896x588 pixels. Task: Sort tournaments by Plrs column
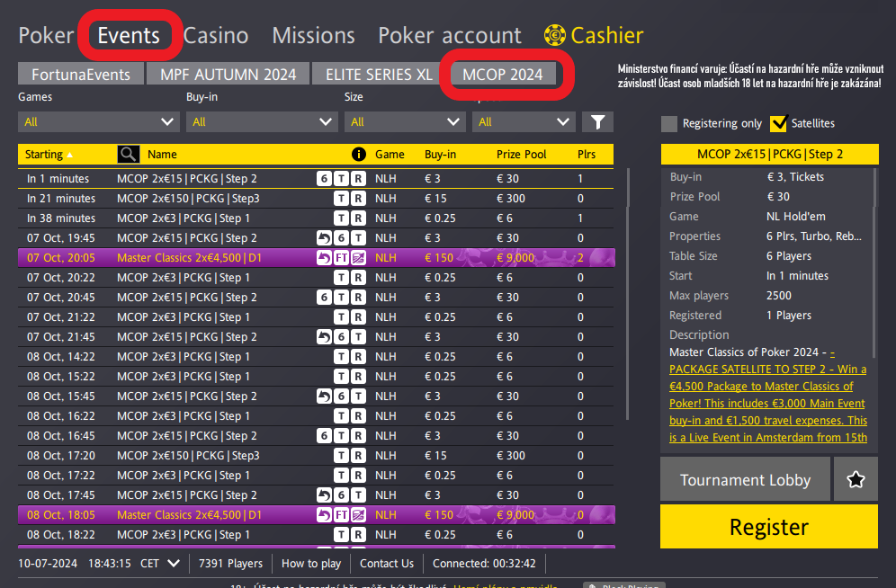click(587, 154)
